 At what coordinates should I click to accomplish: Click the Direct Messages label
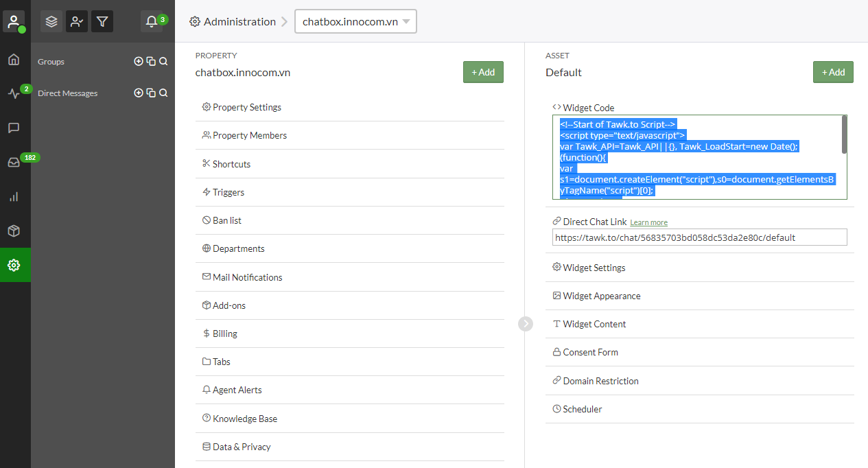[x=67, y=93]
